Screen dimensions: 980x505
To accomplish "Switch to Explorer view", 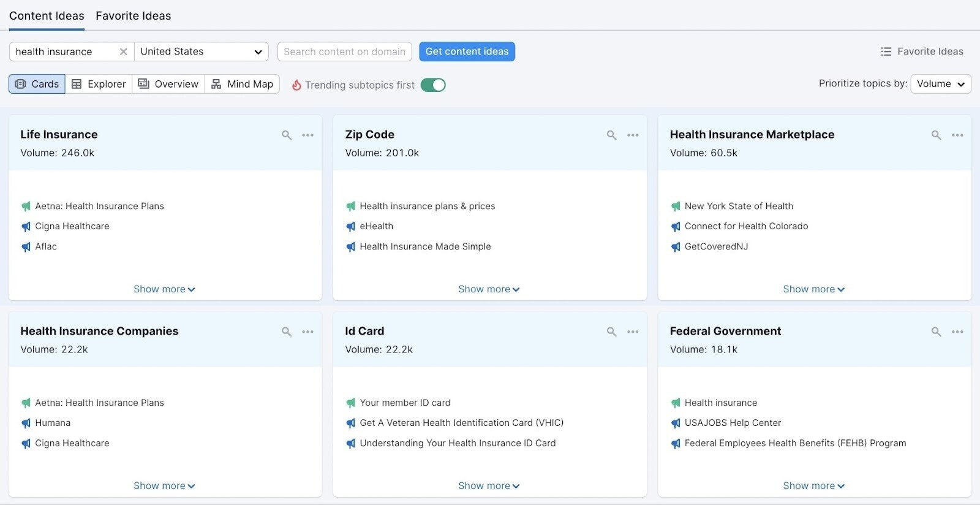I will [x=99, y=84].
